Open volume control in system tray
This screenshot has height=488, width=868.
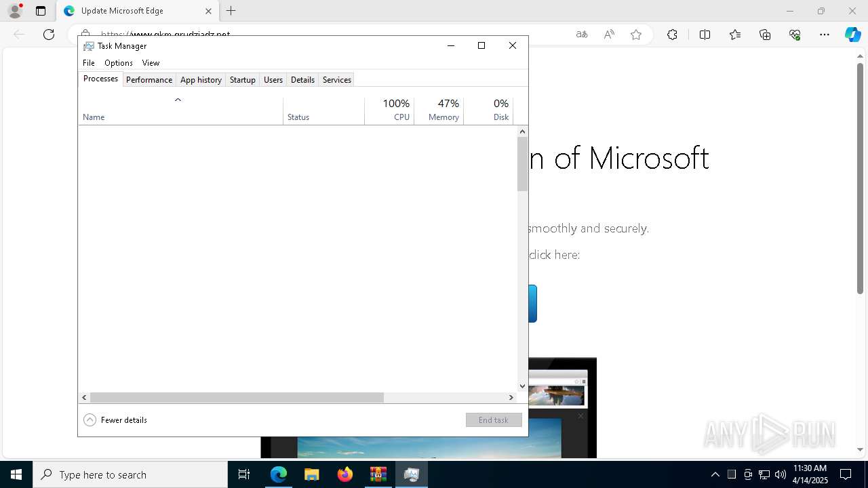click(x=781, y=474)
